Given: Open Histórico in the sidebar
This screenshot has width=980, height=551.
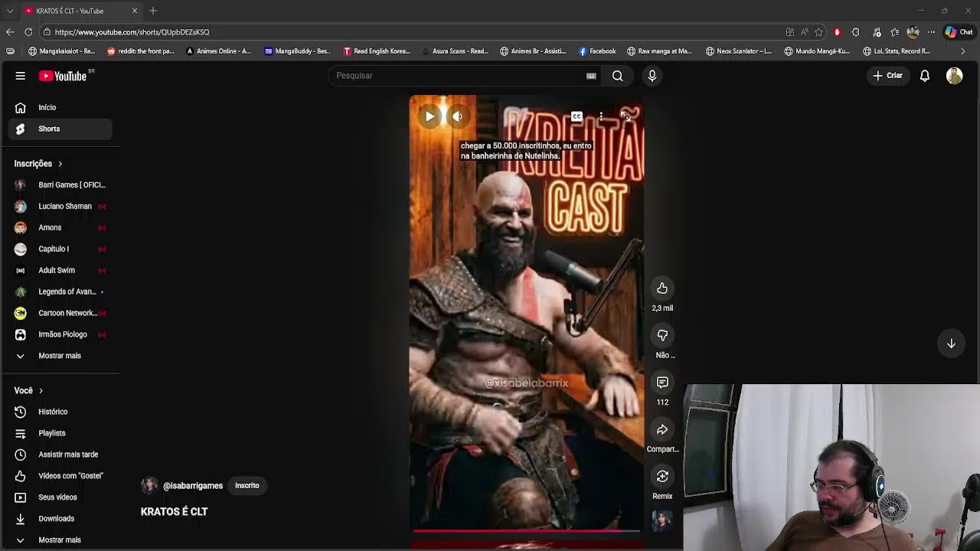Looking at the screenshot, I should coord(60,412).
